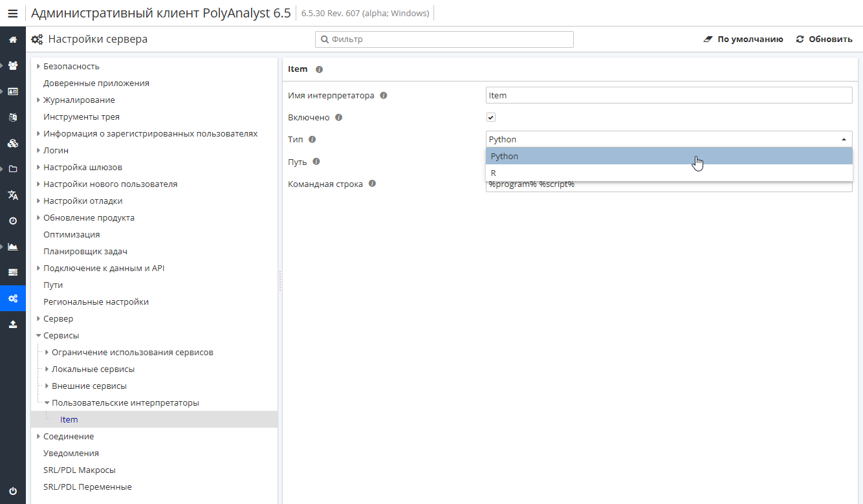Expand the Сервер tree node
The height and width of the screenshot is (504, 863).
38,318
